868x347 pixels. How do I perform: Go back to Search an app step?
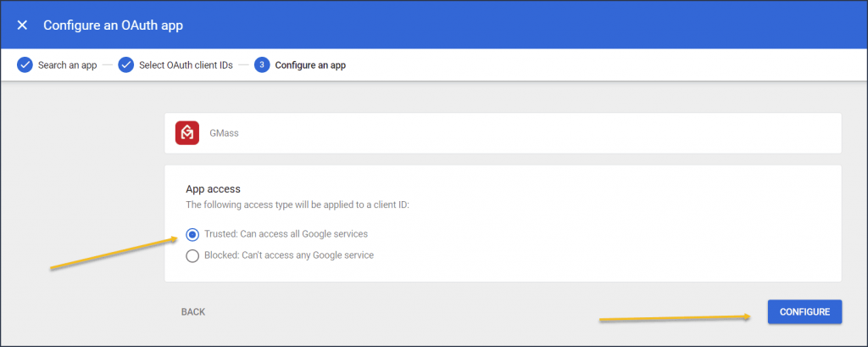coord(68,65)
